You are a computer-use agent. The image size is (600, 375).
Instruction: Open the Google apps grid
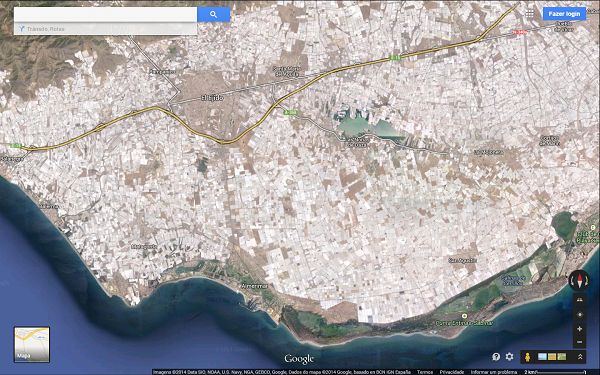pos(530,14)
